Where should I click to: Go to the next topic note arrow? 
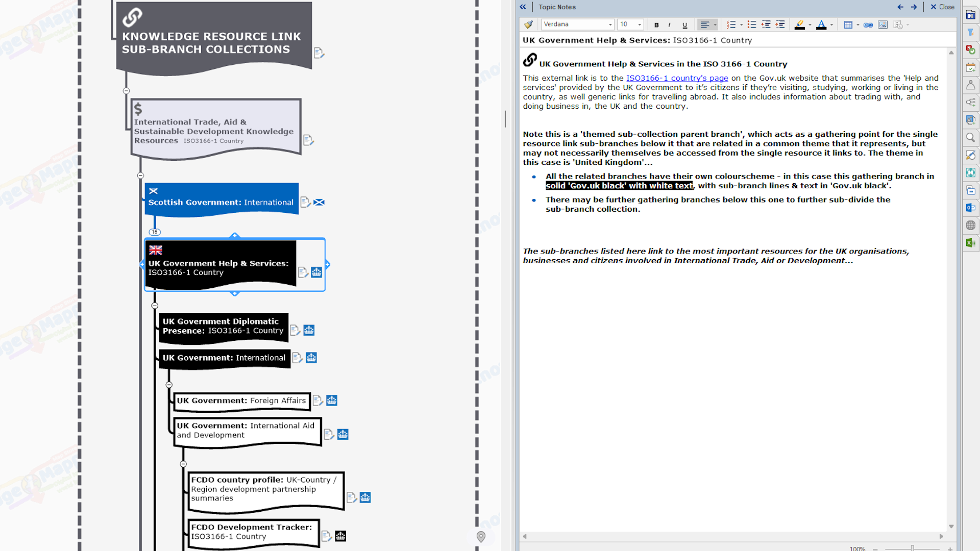[x=914, y=7]
